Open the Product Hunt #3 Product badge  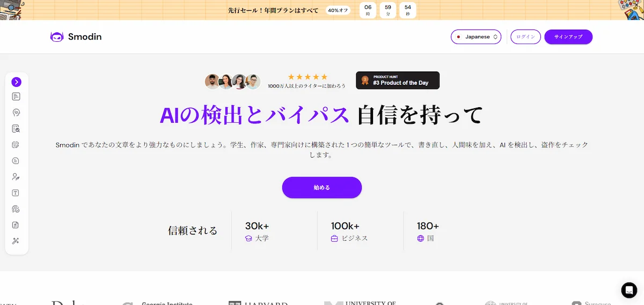click(x=398, y=80)
